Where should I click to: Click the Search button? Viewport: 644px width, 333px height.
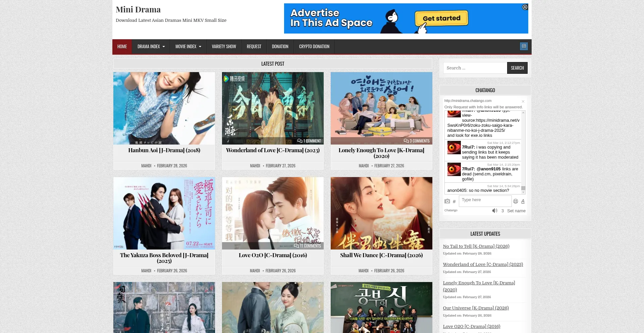click(x=517, y=68)
